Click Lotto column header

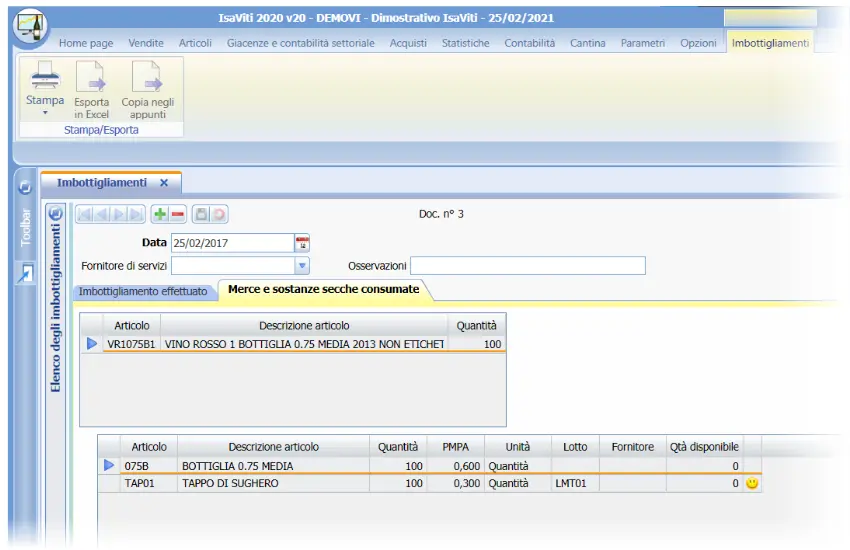[x=575, y=447]
